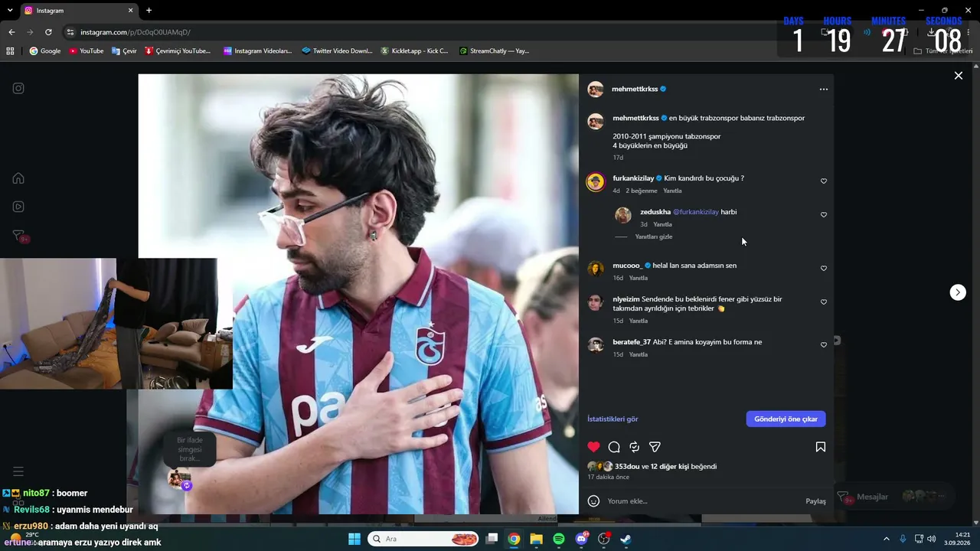The image size is (980, 551).
Task: Reply to nlyeizim's comment via 'Yanıtla'
Action: point(639,321)
